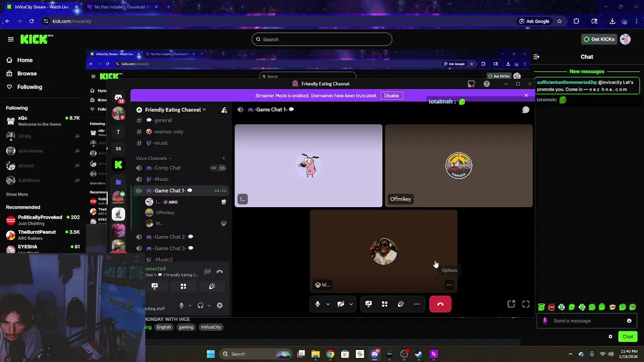Open the Discord inbox icon in title bar
Image resolution: width=644 pixels, height=362 pixels.
471,84
